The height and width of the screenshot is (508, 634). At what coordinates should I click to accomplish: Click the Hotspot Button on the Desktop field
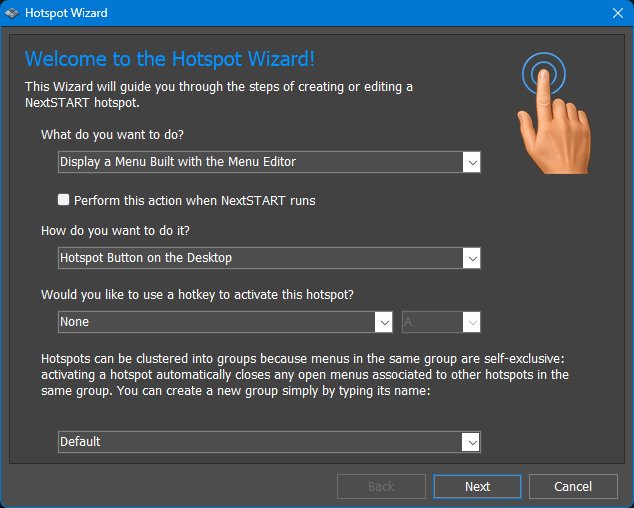tap(269, 258)
